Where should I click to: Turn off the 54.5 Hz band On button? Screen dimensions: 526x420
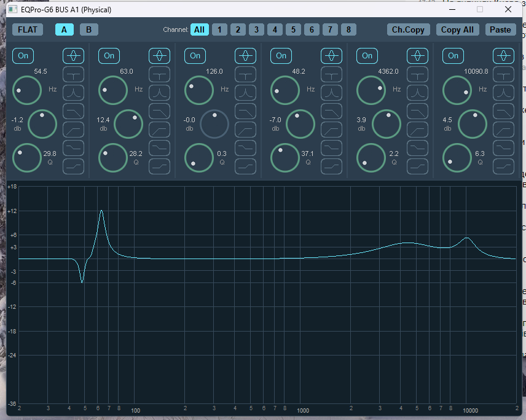tap(23, 56)
